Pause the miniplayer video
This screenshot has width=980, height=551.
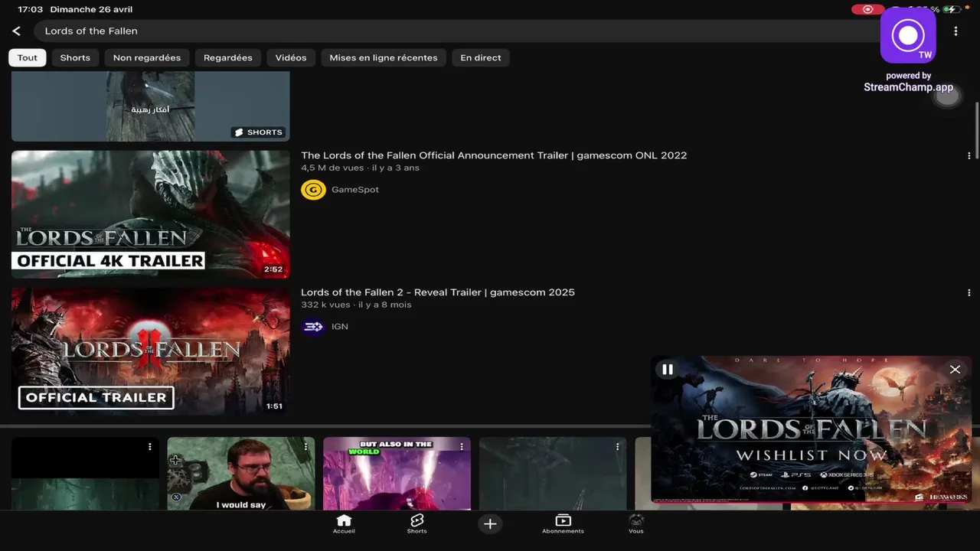(668, 370)
